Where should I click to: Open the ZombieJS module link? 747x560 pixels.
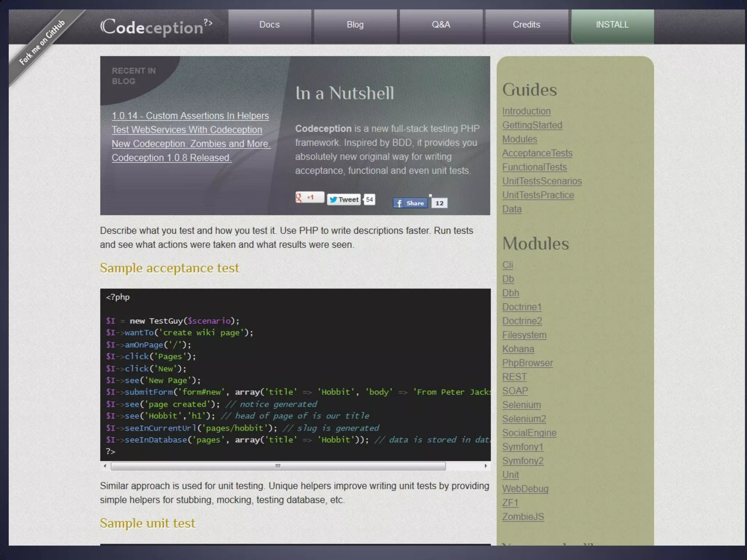pyautogui.click(x=523, y=517)
